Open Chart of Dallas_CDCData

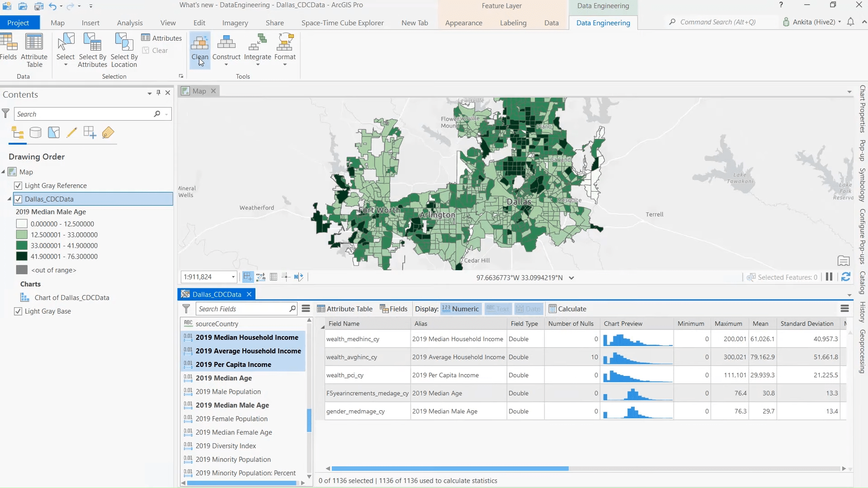[72, 298]
